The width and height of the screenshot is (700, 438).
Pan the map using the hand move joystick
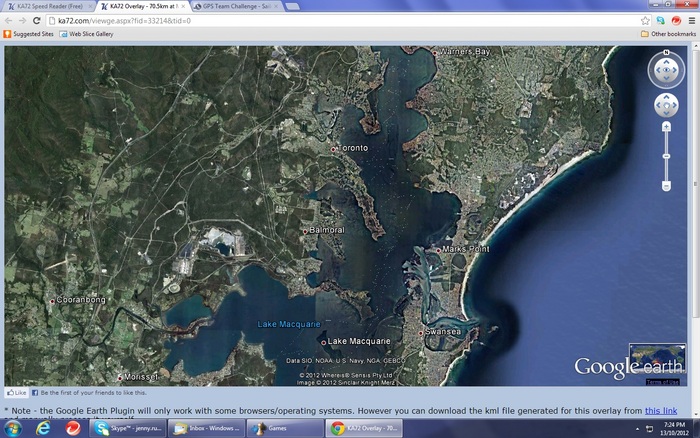coord(666,105)
